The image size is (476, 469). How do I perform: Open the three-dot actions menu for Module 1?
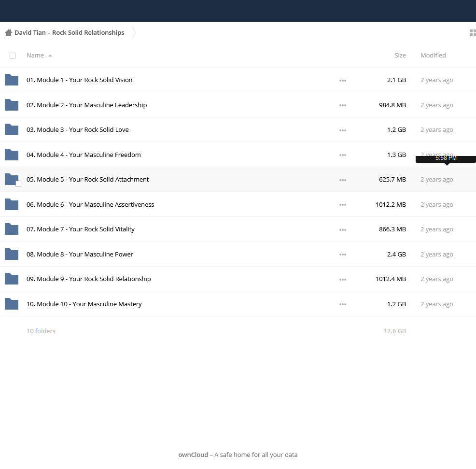click(x=343, y=81)
